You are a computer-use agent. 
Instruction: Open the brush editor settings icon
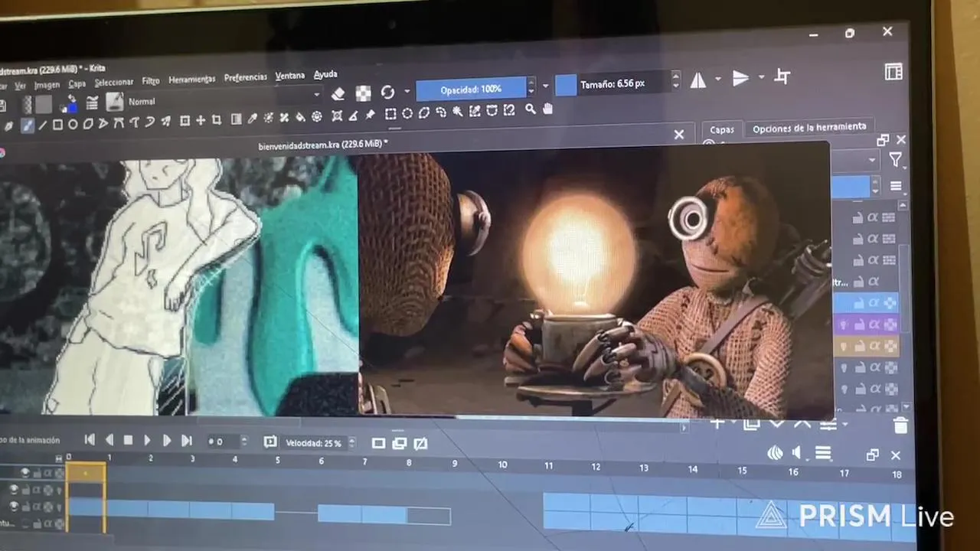coord(92,103)
